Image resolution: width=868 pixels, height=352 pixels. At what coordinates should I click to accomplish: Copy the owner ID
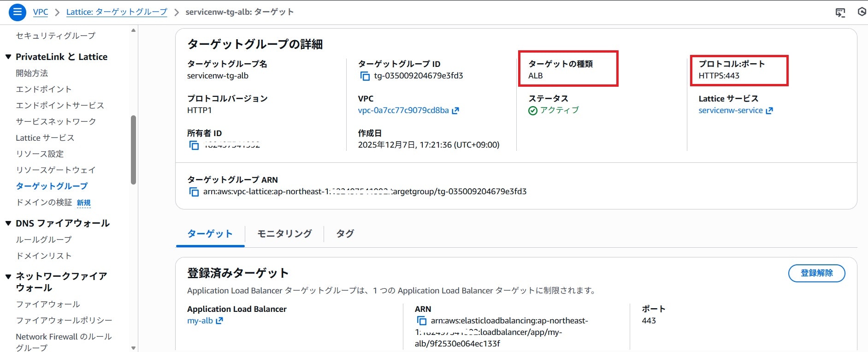pos(194,145)
